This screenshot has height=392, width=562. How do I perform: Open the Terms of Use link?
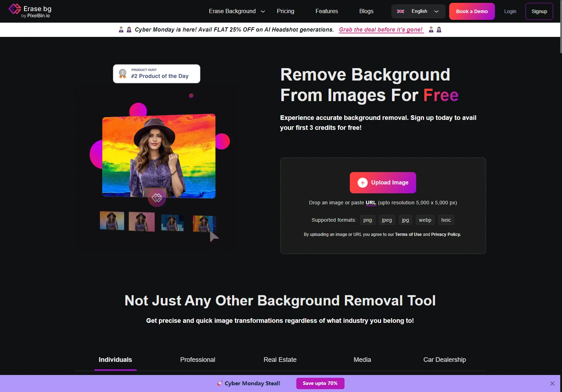[x=408, y=234]
